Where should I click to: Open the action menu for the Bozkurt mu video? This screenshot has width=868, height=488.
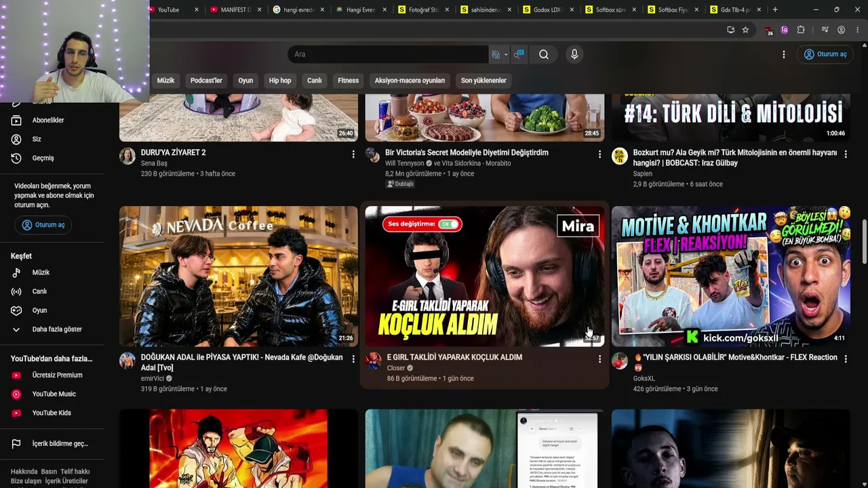click(846, 155)
